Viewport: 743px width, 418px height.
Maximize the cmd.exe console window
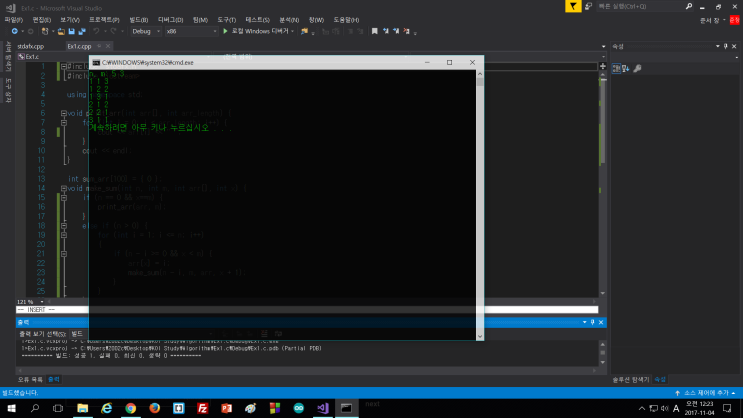pos(449,63)
